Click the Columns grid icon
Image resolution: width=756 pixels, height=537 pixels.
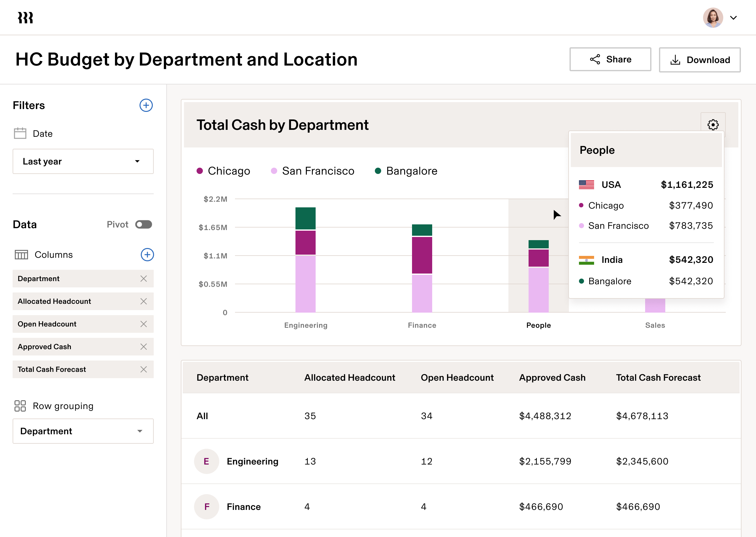[21, 255]
